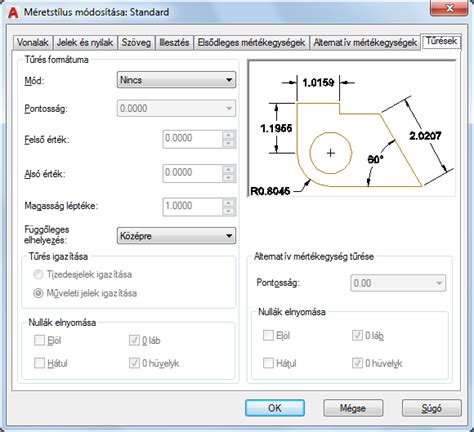Click the dimension preview drawing
The width and height of the screenshot is (474, 432).
click(x=352, y=128)
